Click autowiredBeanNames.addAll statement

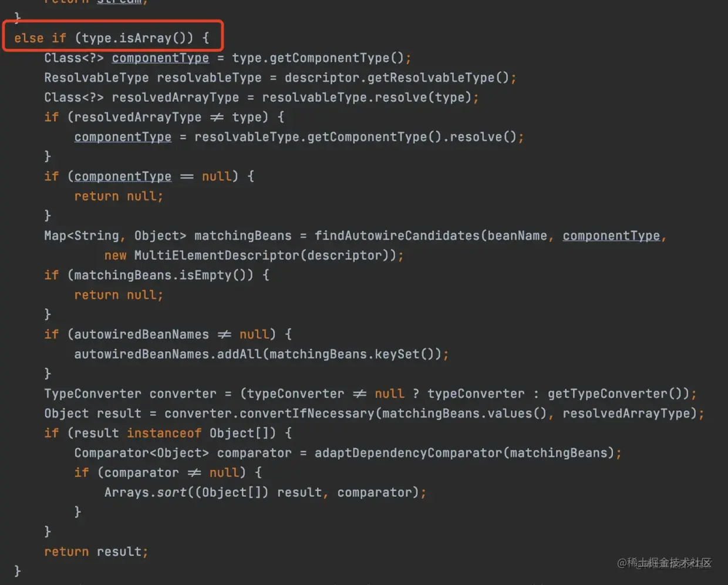tap(261, 354)
